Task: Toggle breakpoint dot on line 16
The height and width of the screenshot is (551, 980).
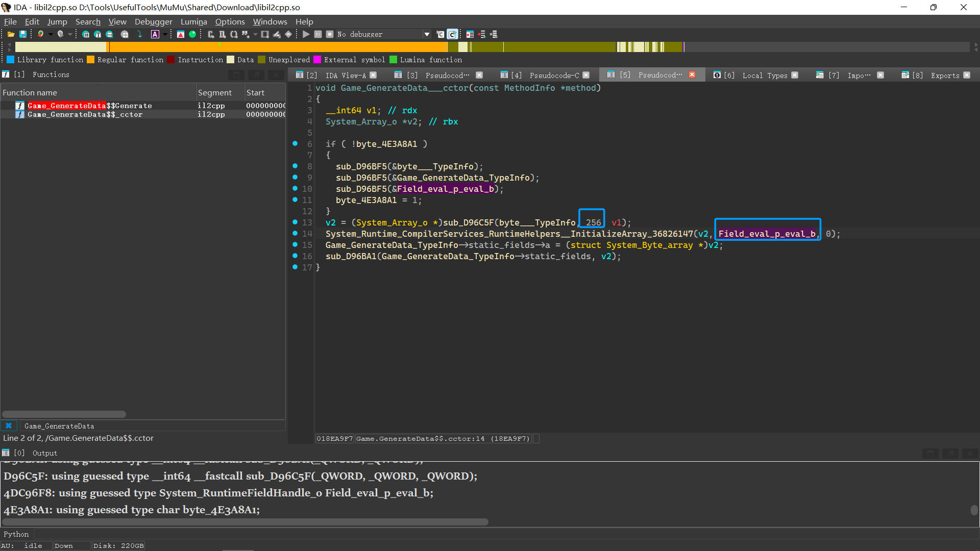Action: pyautogui.click(x=295, y=256)
